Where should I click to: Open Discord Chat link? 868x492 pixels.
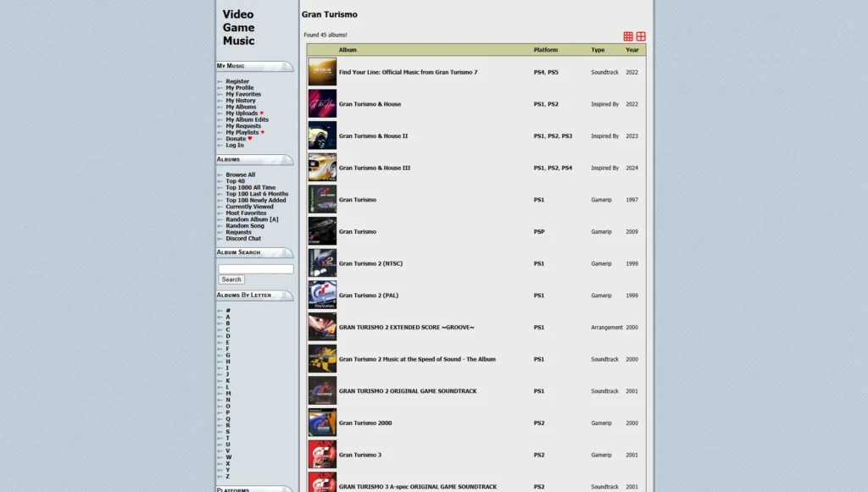point(243,238)
